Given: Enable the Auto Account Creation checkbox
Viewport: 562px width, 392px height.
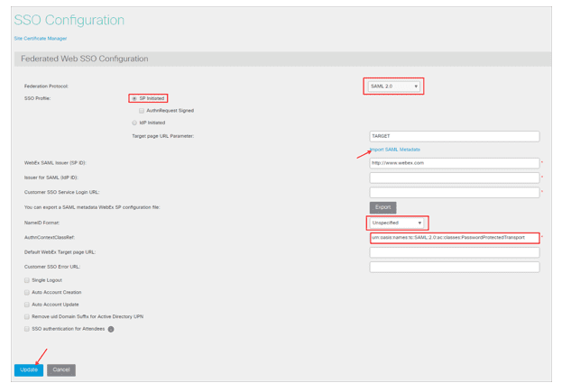Looking at the screenshot, I should pos(27,293).
